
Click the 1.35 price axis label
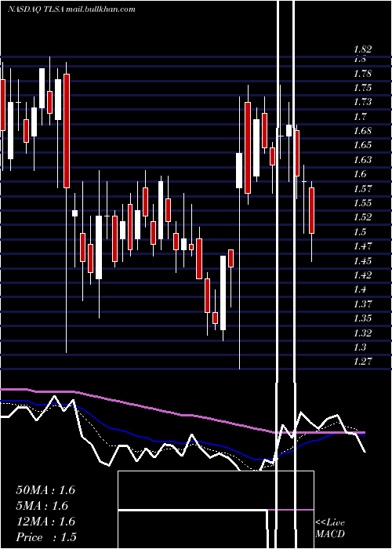(x=362, y=318)
